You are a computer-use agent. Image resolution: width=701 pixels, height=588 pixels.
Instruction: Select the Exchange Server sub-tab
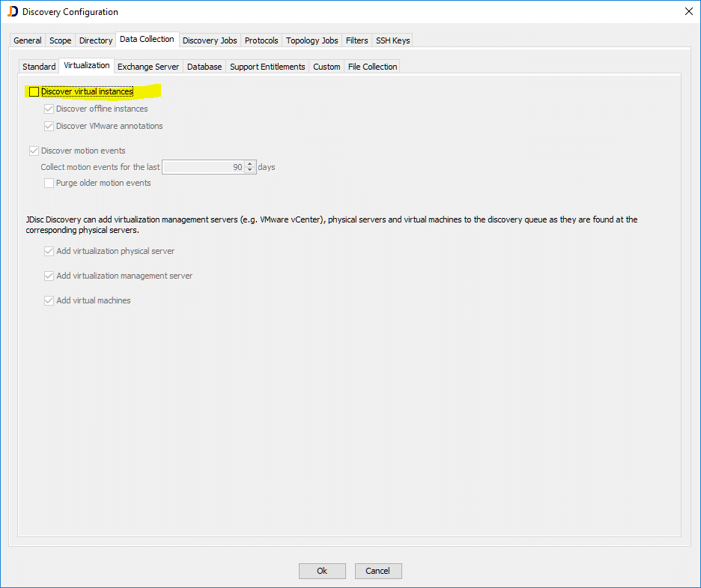(x=148, y=67)
